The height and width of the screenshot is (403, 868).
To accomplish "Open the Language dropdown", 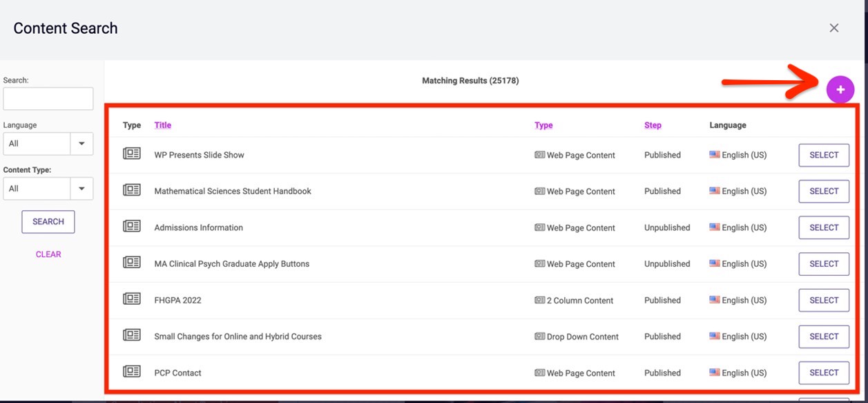I will 48,144.
